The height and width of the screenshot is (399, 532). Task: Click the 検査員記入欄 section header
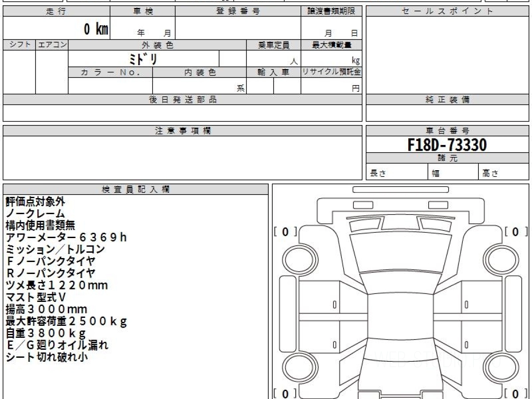click(136, 189)
